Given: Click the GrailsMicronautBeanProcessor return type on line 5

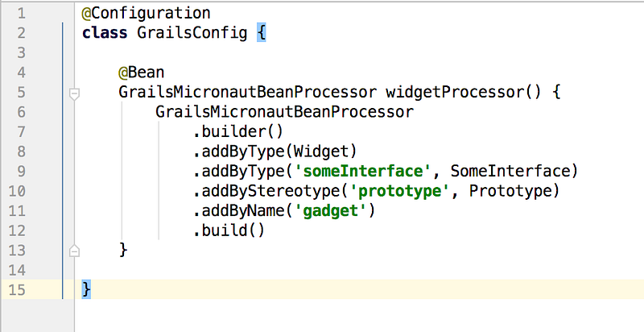Looking at the screenshot, I should tap(248, 92).
